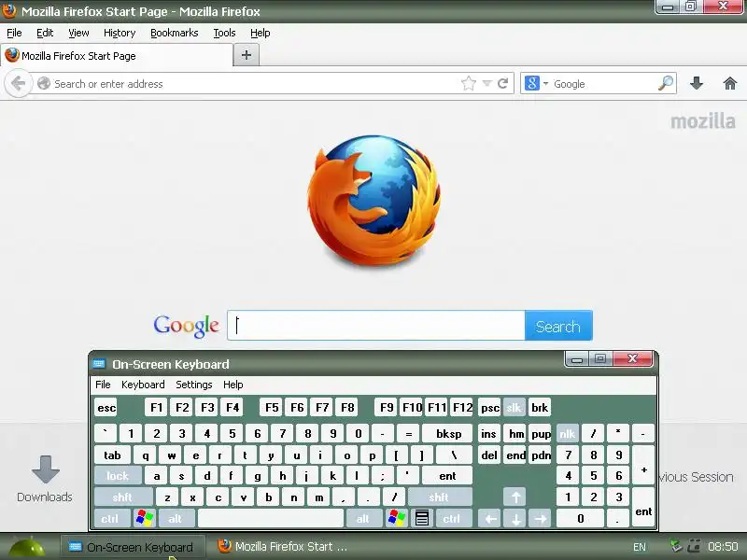747x560 pixels.
Task: Click the left arrow key on keyboard
Action: (489, 518)
